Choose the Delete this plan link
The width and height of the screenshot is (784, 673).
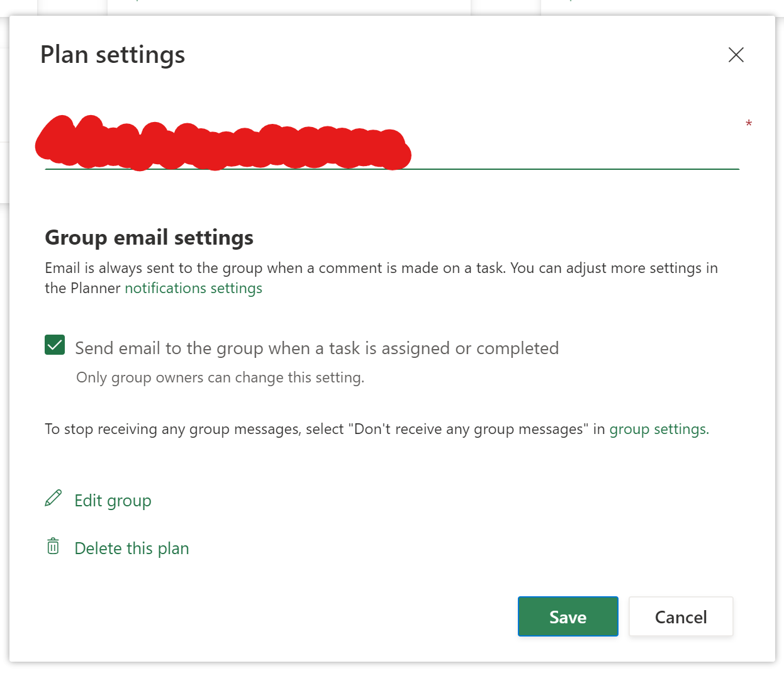132,548
